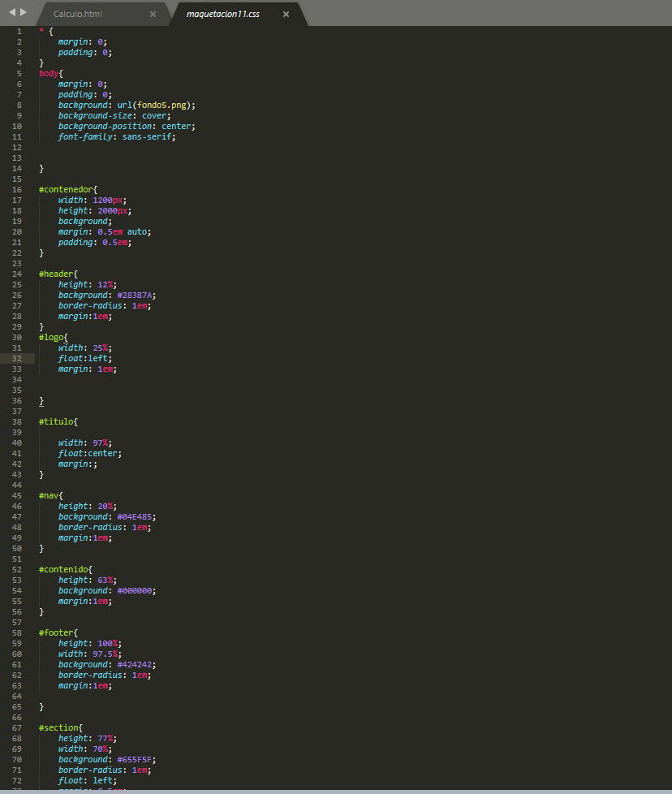Click the font-family sans-serif declaration
This screenshot has width=672, height=794.
point(116,136)
